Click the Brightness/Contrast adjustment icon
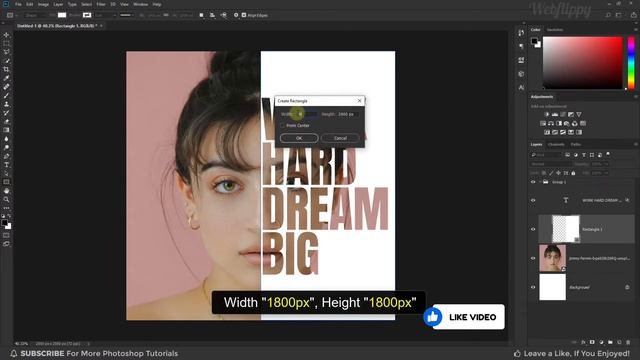The width and height of the screenshot is (640, 360). click(x=547, y=114)
